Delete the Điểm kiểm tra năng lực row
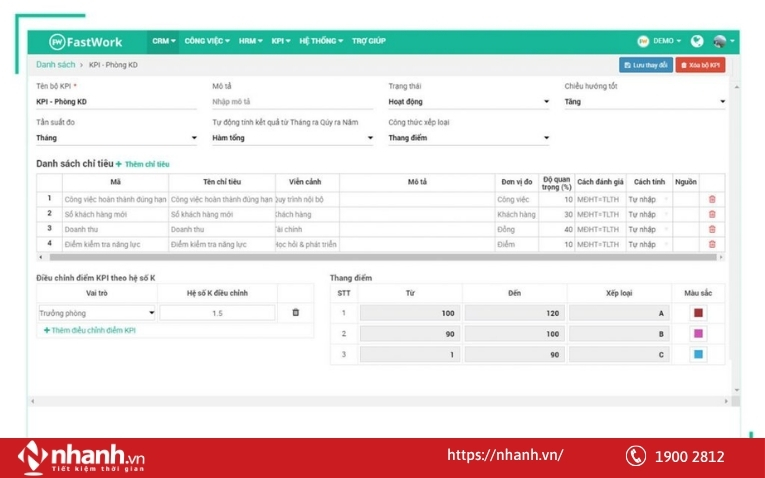The width and height of the screenshot is (765, 478). (712, 244)
